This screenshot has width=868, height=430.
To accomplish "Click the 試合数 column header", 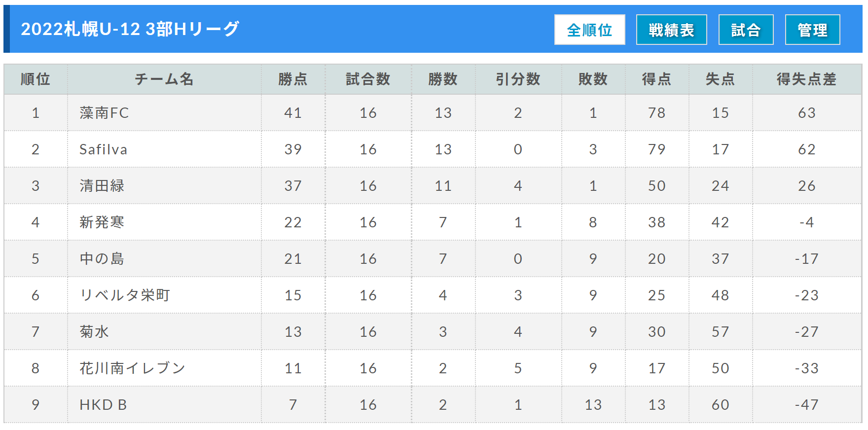I will [368, 79].
